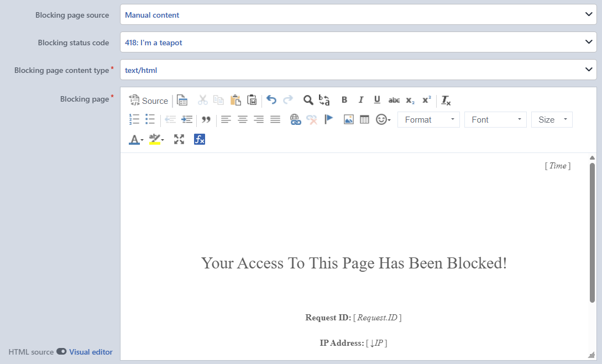Click the Decrease Indent icon
The width and height of the screenshot is (602, 364).
point(170,120)
